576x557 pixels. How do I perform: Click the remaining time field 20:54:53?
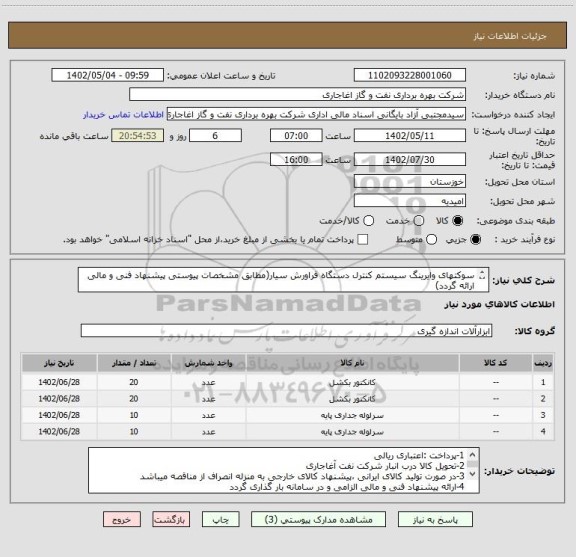pyautogui.click(x=138, y=136)
